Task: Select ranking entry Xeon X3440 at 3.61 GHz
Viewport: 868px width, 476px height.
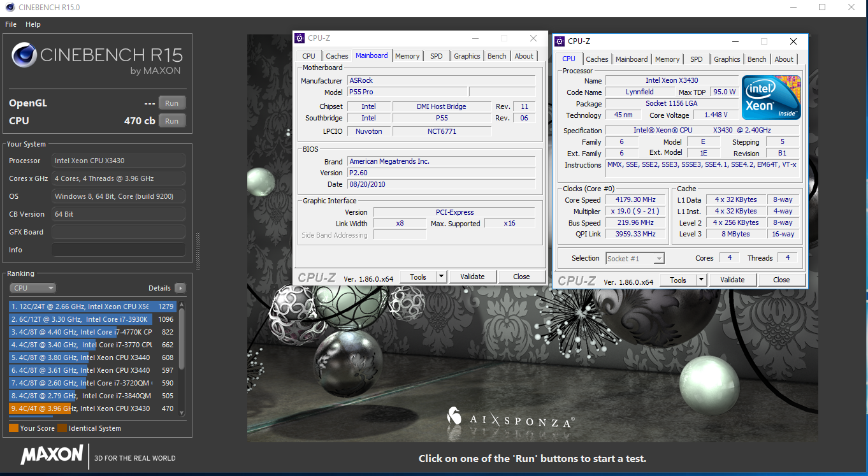Action: point(92,370)
